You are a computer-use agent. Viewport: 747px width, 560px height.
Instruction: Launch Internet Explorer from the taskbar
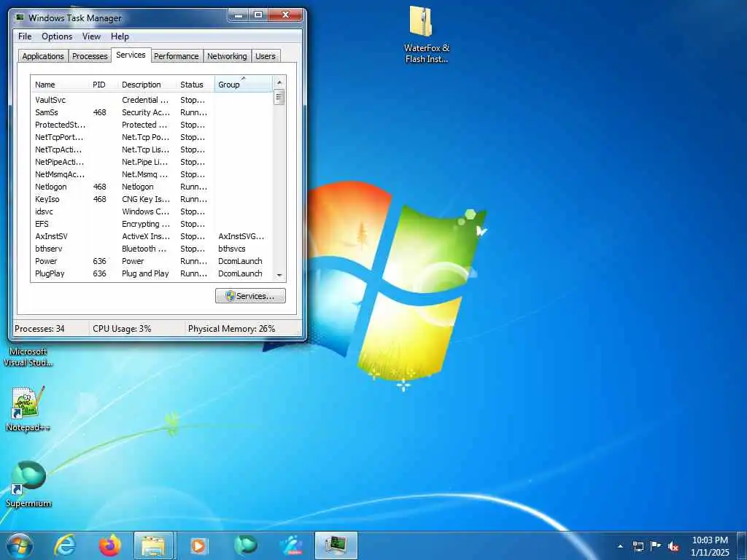[65, 545]
